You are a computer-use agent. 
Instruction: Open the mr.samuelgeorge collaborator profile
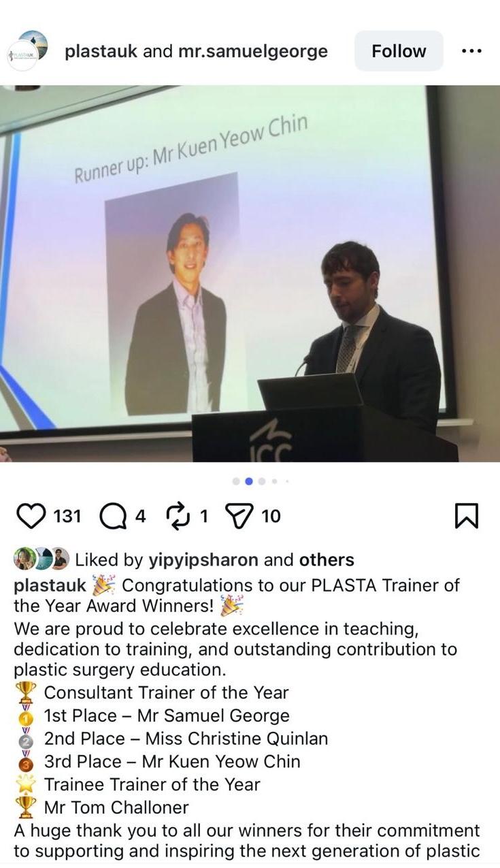(x=253, y=52)
